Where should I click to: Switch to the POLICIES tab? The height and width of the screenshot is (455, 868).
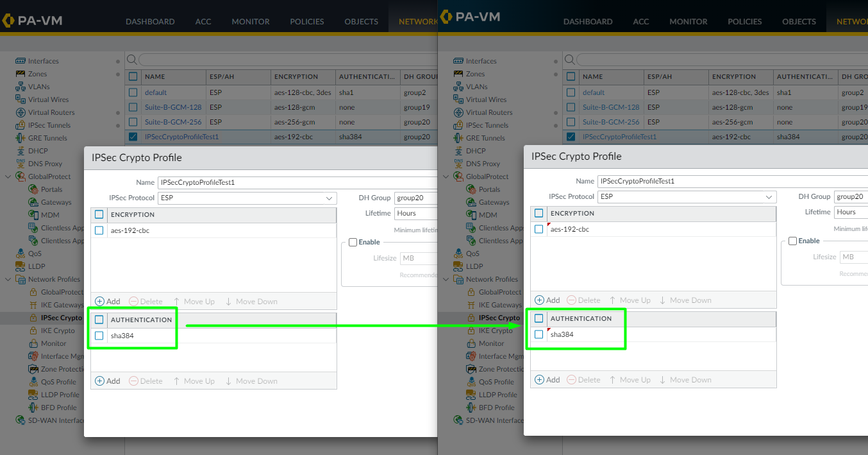tap(306, 21)
